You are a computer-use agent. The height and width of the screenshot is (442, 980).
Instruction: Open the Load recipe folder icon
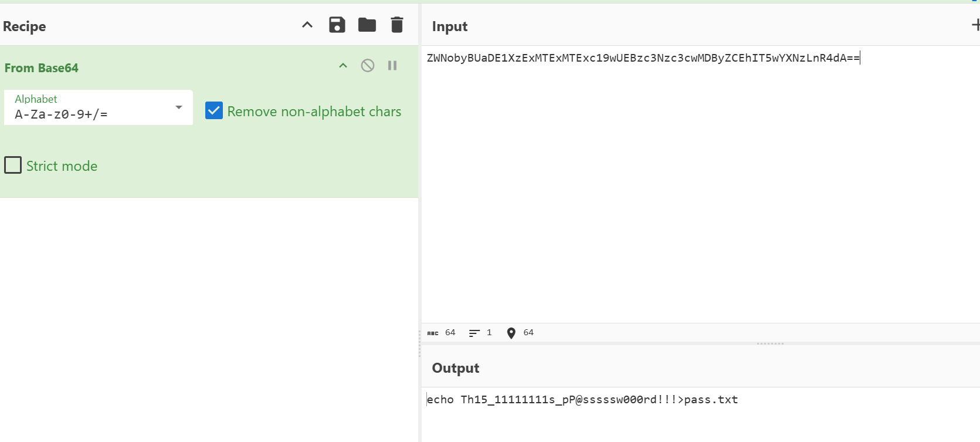point(367,25)
